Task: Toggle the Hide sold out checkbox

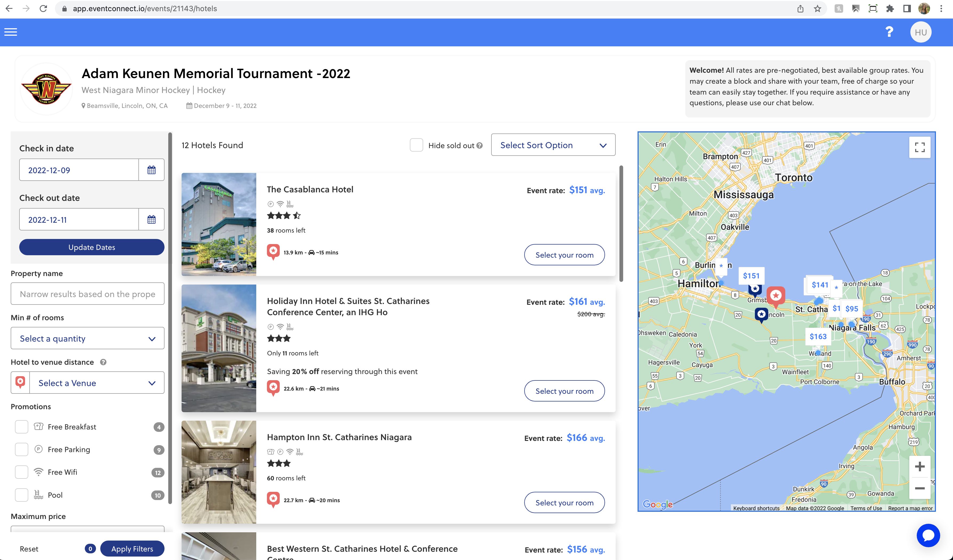Action: [416, 145]
